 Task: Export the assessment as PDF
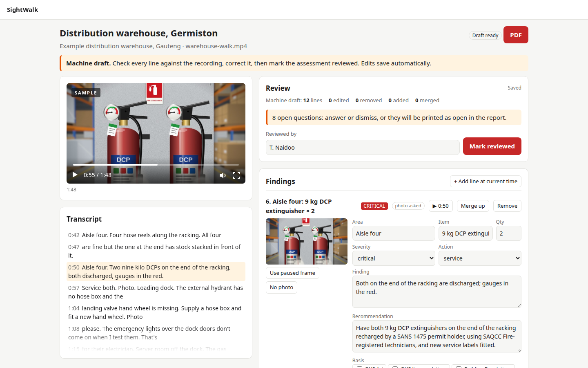click(516, 35)
